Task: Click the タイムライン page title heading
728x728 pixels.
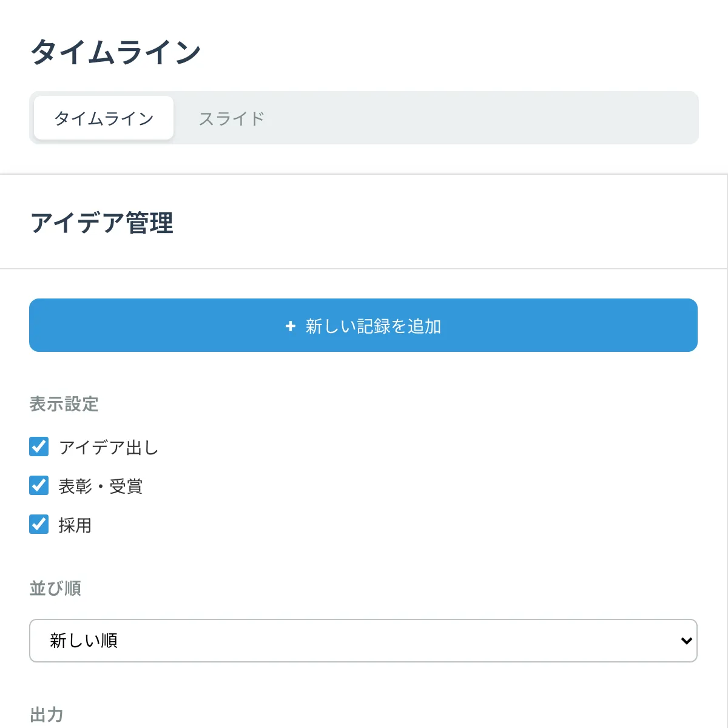Action: tap(115, 52)
